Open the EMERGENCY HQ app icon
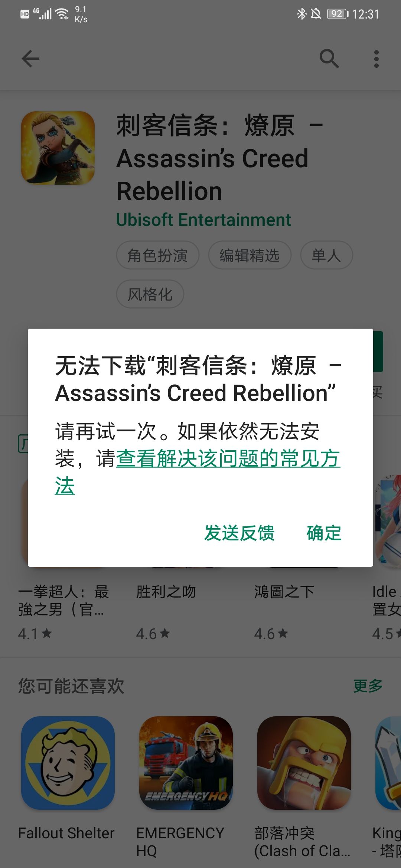 [186, 763]
